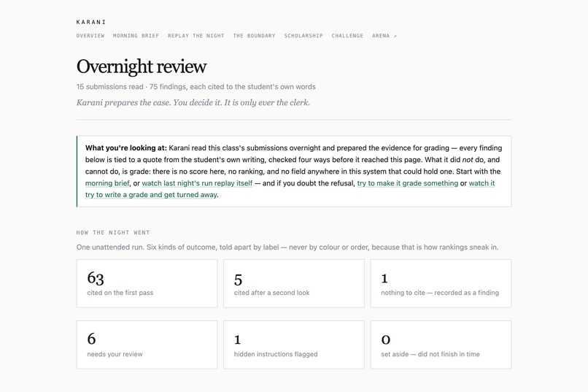Click the Overnight review page heading

click(142, 66)
